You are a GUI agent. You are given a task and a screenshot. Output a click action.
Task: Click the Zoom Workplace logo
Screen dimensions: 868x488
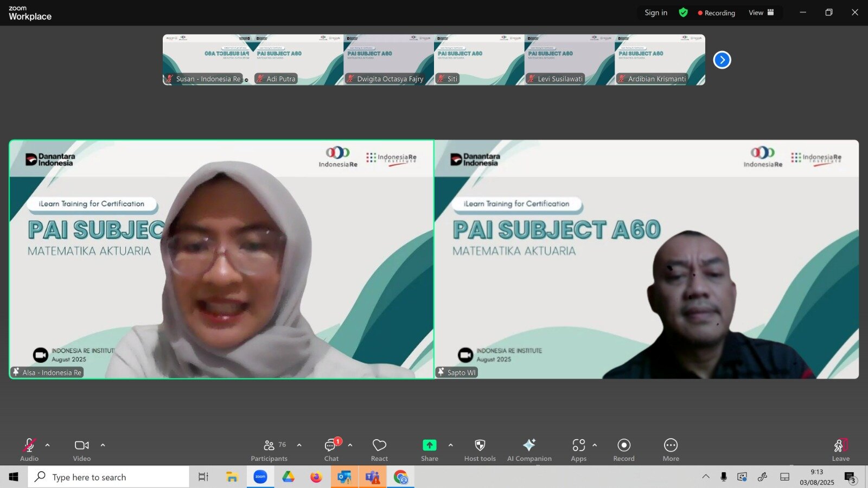30,13
